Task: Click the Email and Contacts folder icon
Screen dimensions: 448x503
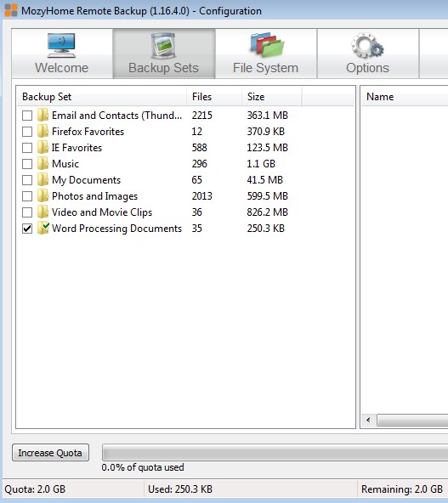Action: pyautogui.click(x=43, y=116)
